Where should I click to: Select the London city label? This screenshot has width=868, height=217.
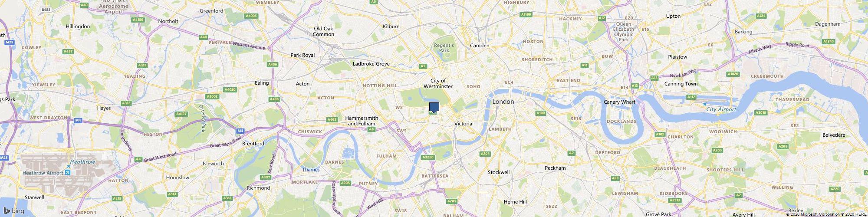[503, 102]
